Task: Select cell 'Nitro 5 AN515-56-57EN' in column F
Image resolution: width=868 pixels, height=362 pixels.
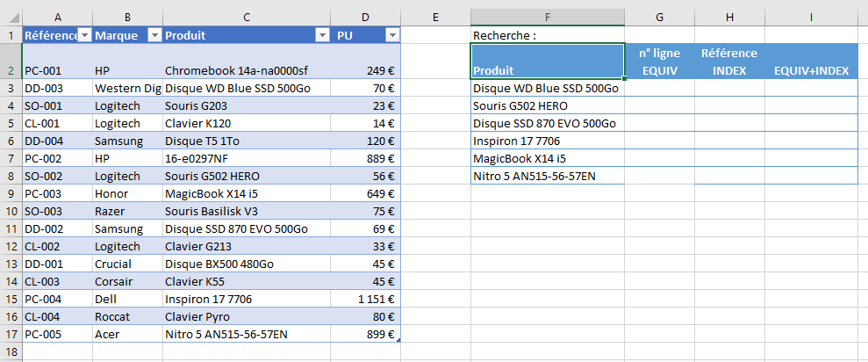Action: [x=548, y=177]
